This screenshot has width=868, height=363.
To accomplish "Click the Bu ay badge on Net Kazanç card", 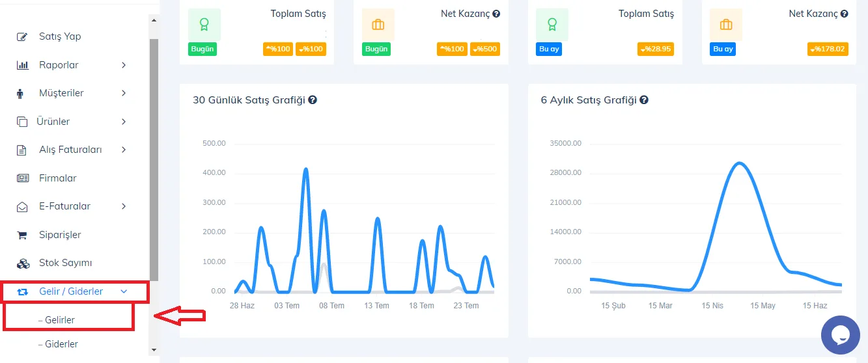I will [722, 49].
